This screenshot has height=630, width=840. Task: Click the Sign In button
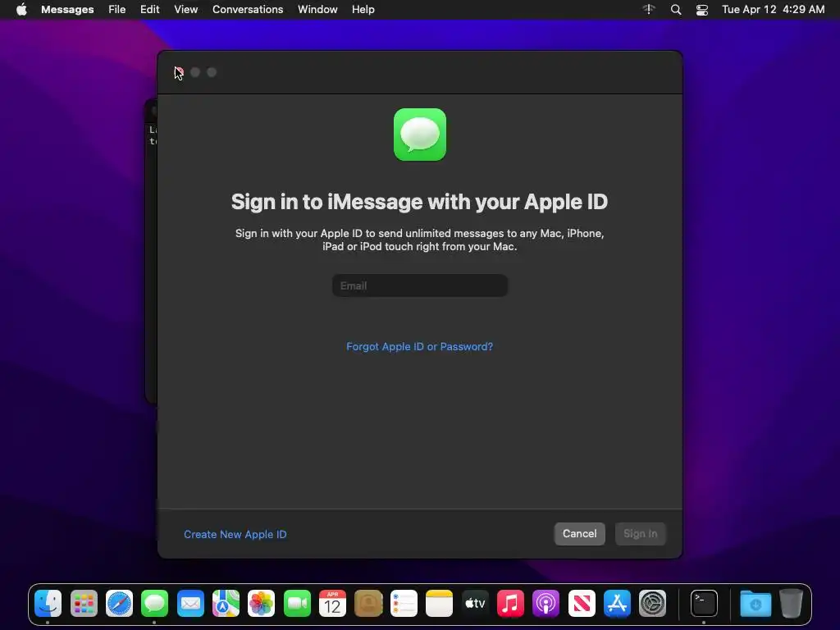(x=640, y=533)
